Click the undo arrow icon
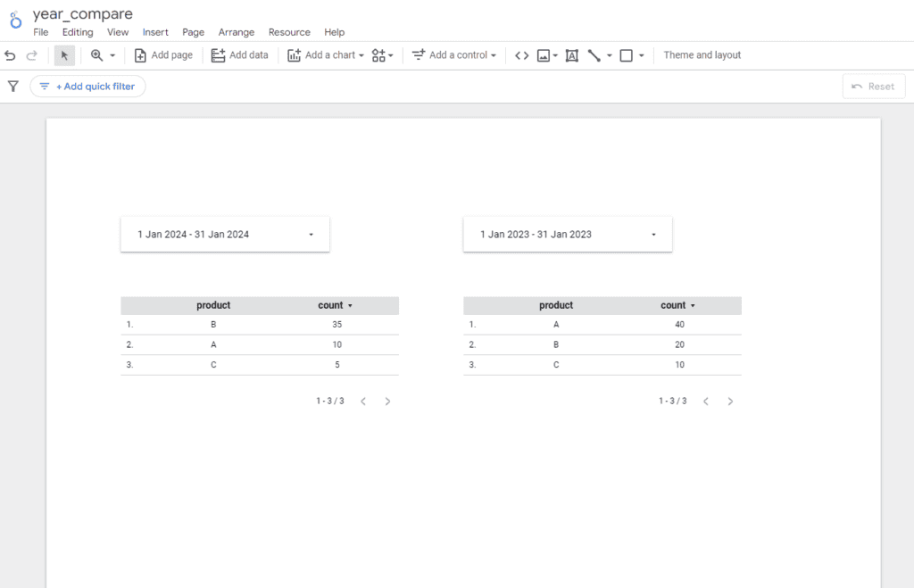 (11, 55)
